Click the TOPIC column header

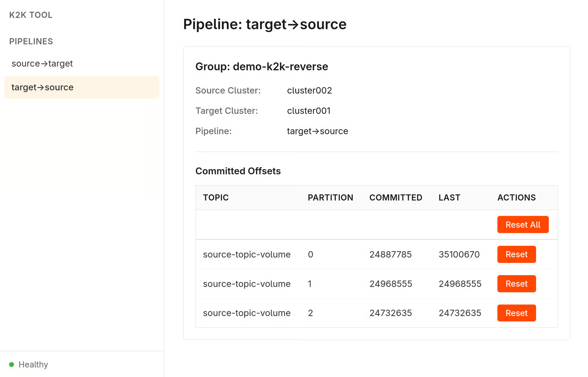216,197
